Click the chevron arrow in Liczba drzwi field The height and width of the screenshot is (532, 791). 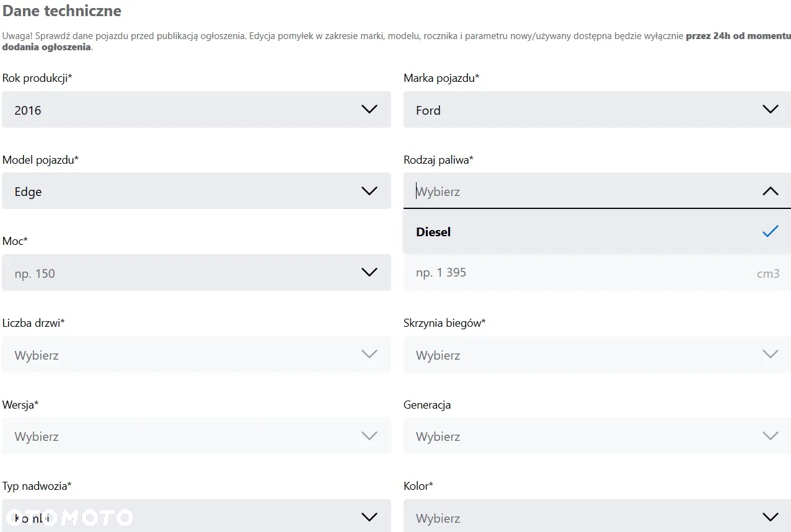click(369, 355)
